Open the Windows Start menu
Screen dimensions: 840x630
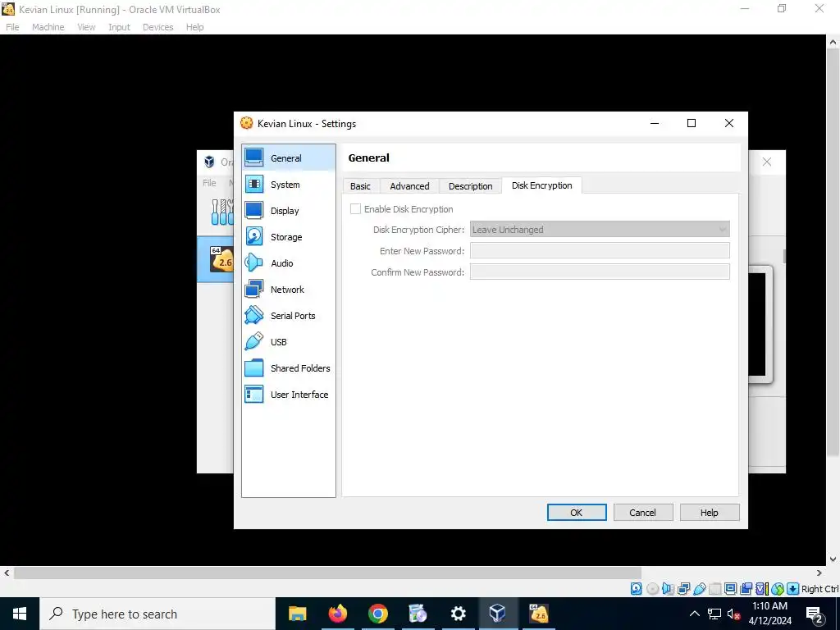[20, 614]
